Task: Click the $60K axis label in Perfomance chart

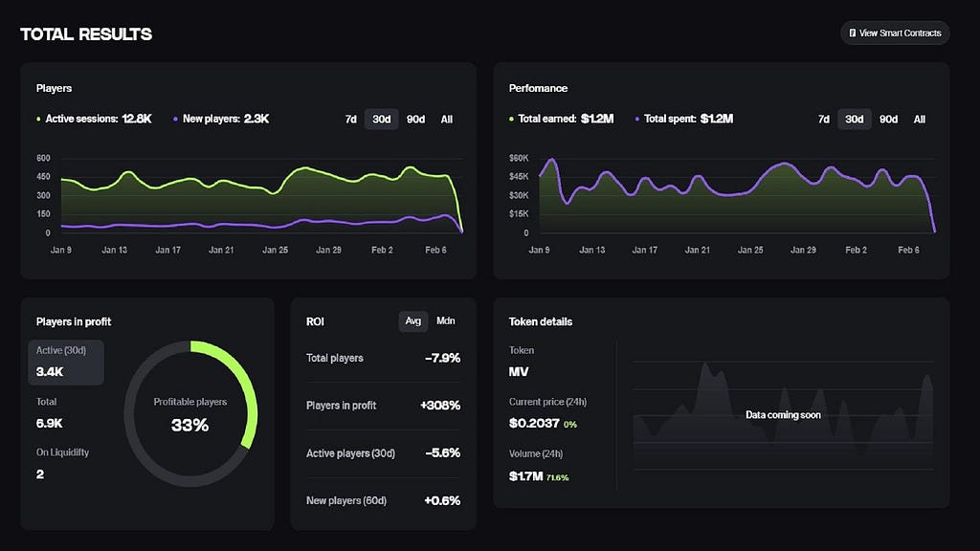Action: click(519, 158)
